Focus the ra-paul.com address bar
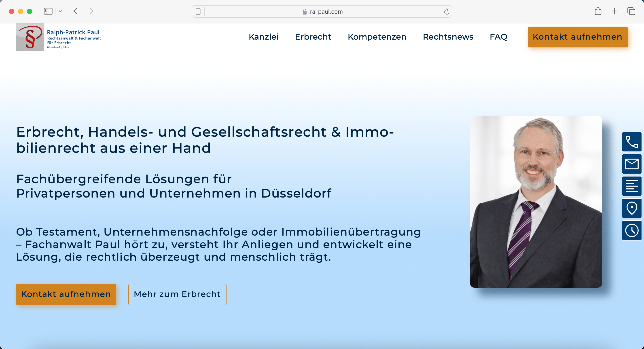Image resolution: width=644 pixels, height=349 pixels. 322,11
